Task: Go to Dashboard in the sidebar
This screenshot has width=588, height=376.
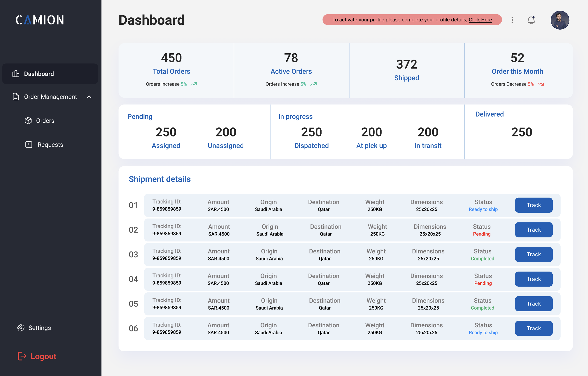Action: [x=50, y=74]
